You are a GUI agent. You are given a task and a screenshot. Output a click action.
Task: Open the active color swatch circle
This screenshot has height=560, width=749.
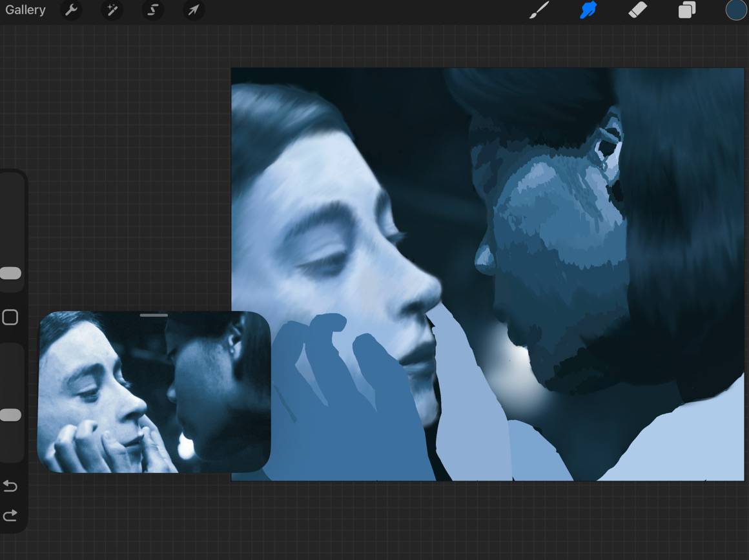point(735,10)
